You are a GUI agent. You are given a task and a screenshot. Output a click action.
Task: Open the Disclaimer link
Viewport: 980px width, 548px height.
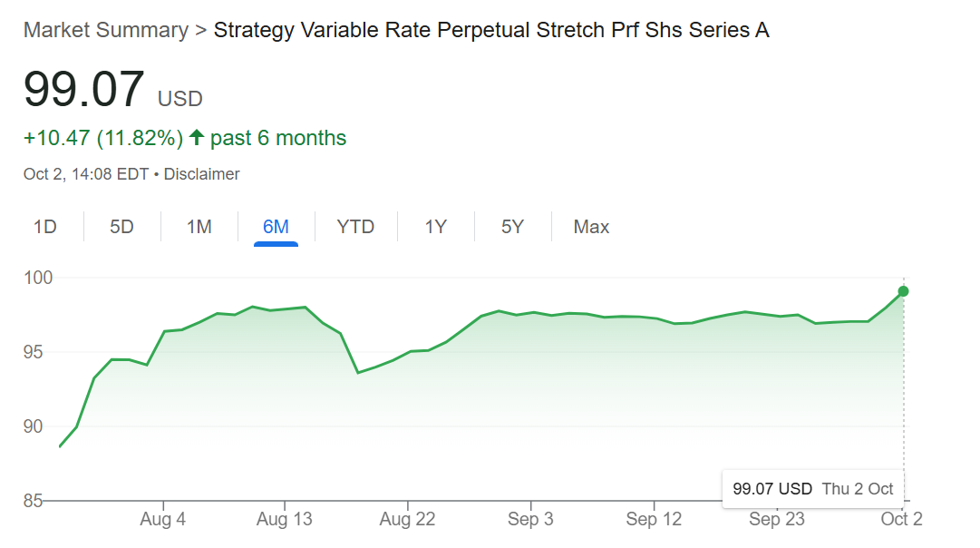(x=201, y=174)
